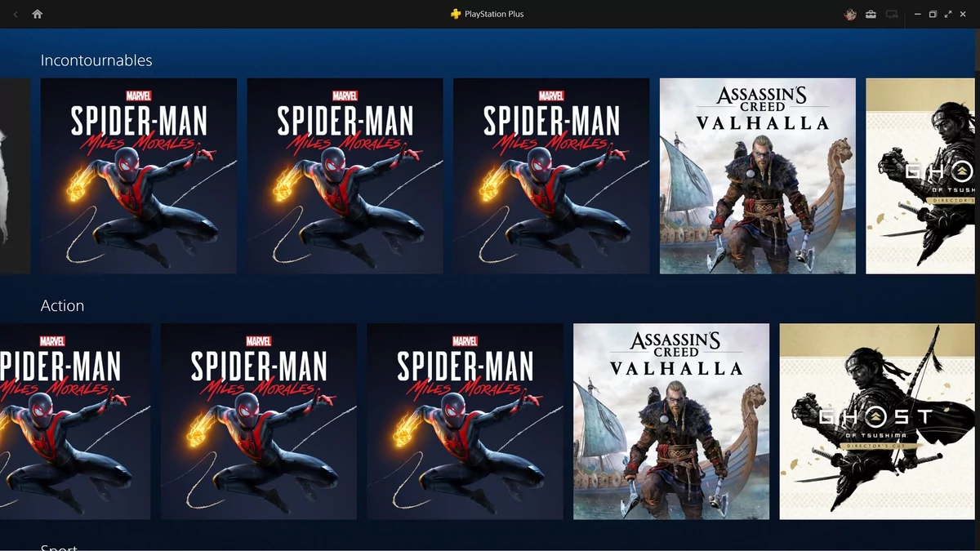This screenshot has height=551, width=980.
Task: Restore down the PlayStation Plus window
Action: point(933,14)
